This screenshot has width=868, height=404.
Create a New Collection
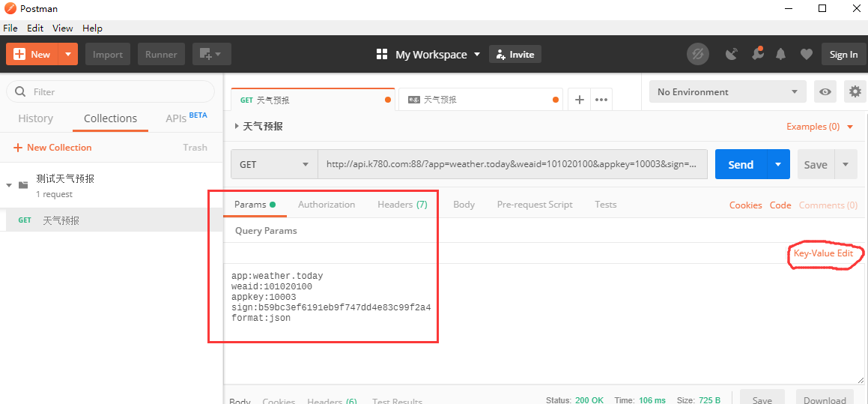52,148
